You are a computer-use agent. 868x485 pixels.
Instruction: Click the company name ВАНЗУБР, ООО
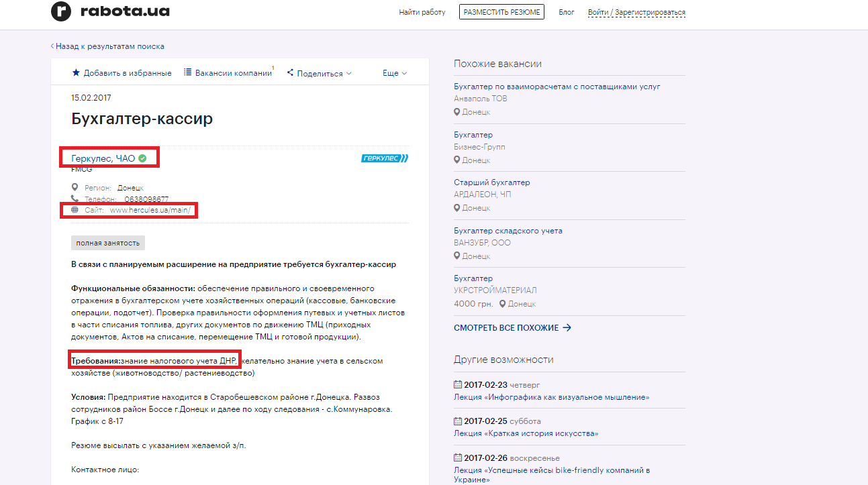pyautogui.click(x=482, y=243)
